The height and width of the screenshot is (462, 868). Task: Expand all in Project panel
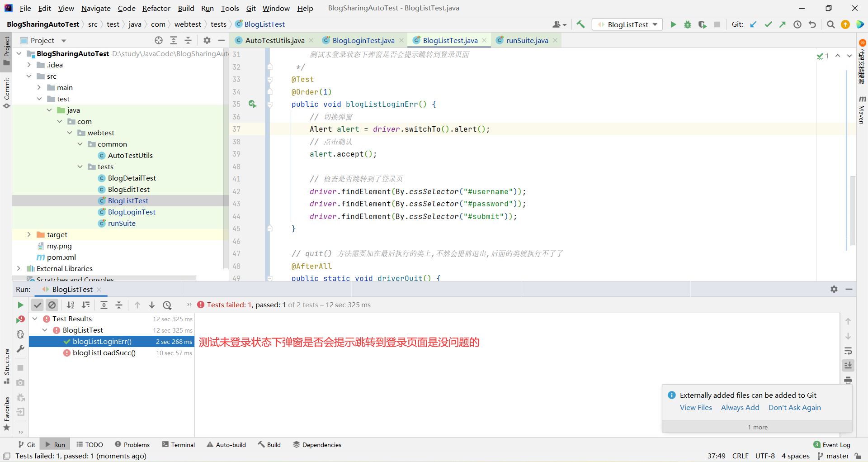pos(174,40)
